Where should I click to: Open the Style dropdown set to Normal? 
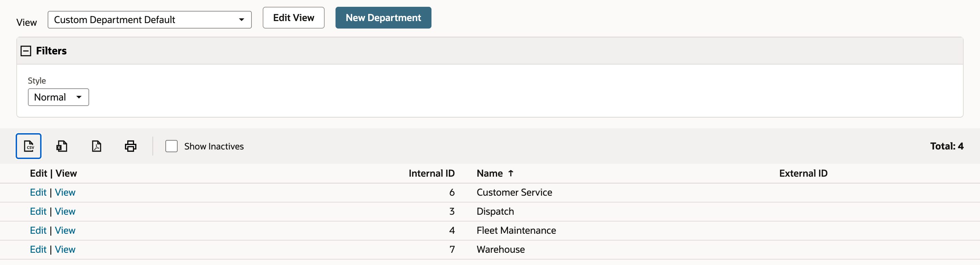point(58,97)
